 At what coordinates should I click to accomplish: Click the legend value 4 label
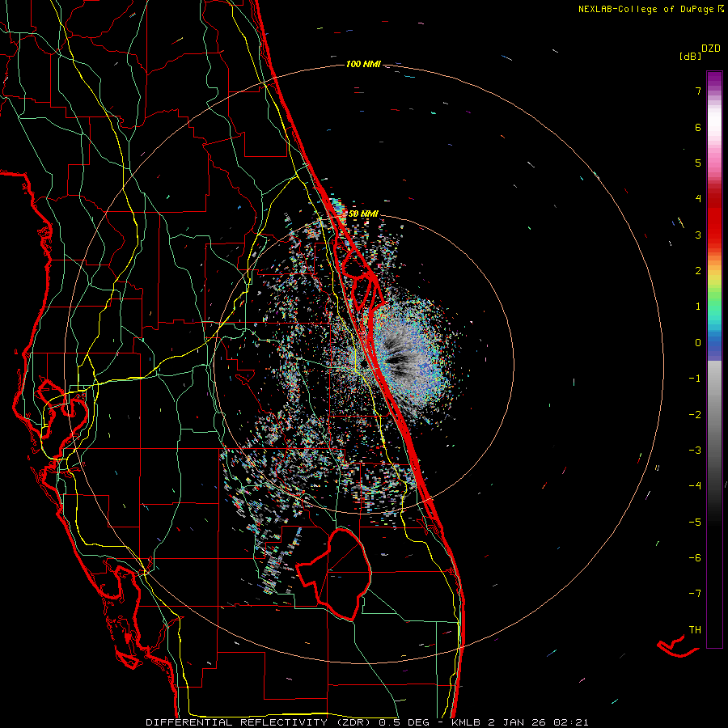[698, 199]
